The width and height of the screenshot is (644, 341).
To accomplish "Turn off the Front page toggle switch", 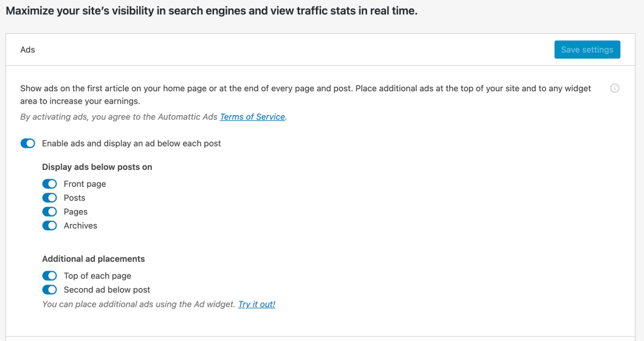I will [50, 184].
